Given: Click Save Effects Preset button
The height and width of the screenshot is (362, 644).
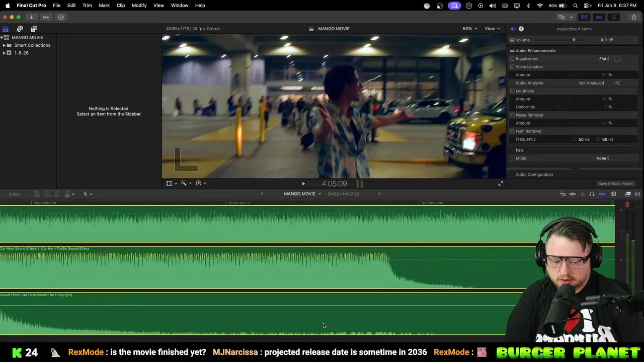Looking at the screenshot, I should click(x=615, y=184).
